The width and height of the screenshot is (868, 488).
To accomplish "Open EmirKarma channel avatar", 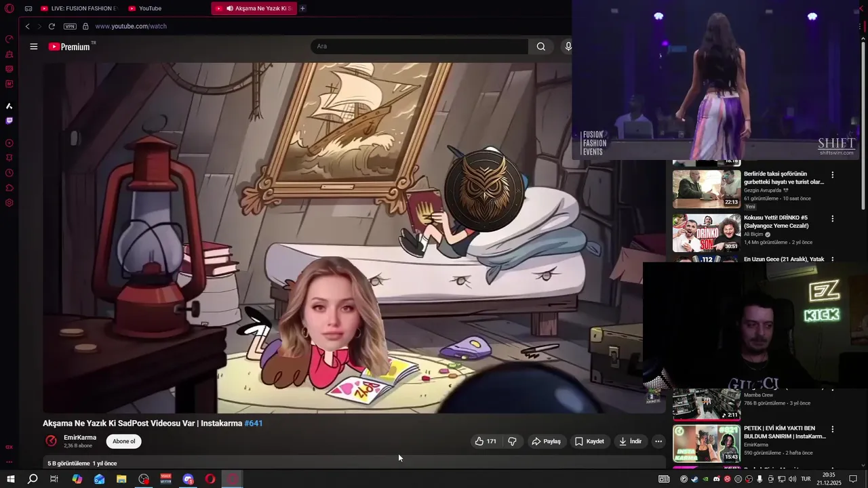I will [51, 441].
